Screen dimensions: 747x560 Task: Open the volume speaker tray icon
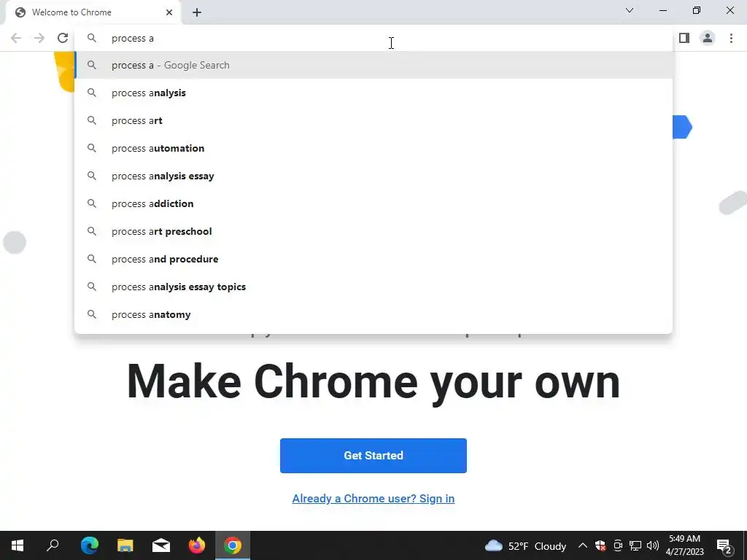(653, 545)
